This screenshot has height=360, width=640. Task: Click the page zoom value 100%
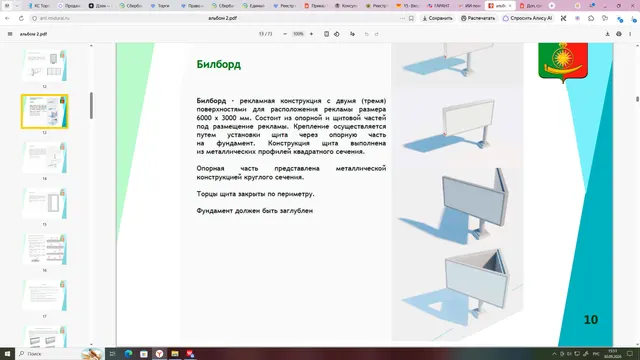(298, 34)
